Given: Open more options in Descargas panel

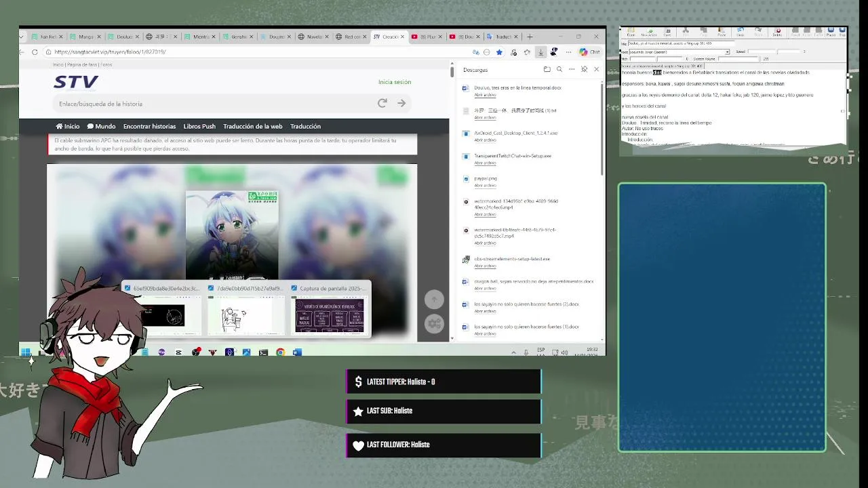Looking at the screenshot, I should (x=572, y=69).
